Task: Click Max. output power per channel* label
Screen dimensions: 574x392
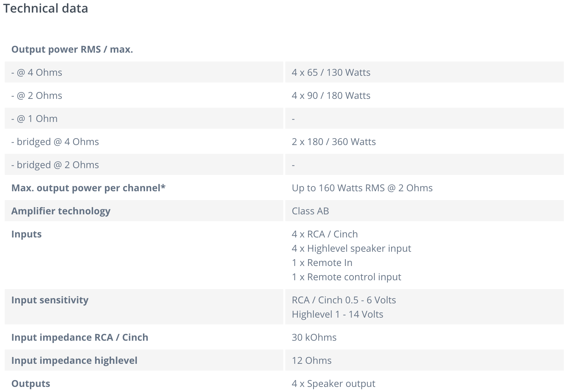Action: point(88,188)
